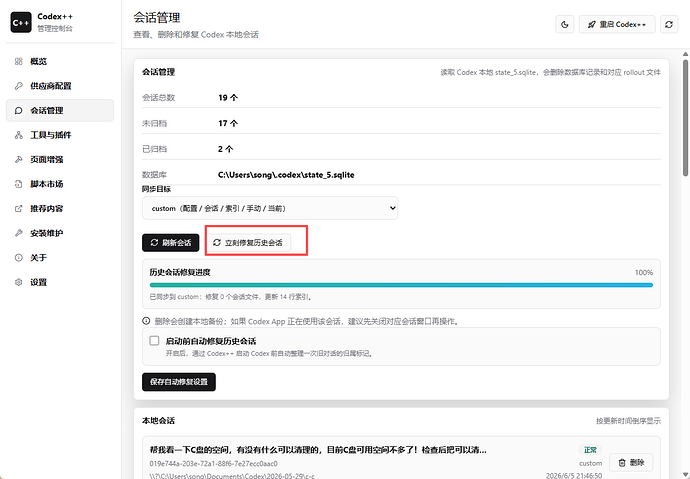The height and width of the screenshot is (479, 690).
Task: Click the 刷新会话 button
Action: click(171, 243)
